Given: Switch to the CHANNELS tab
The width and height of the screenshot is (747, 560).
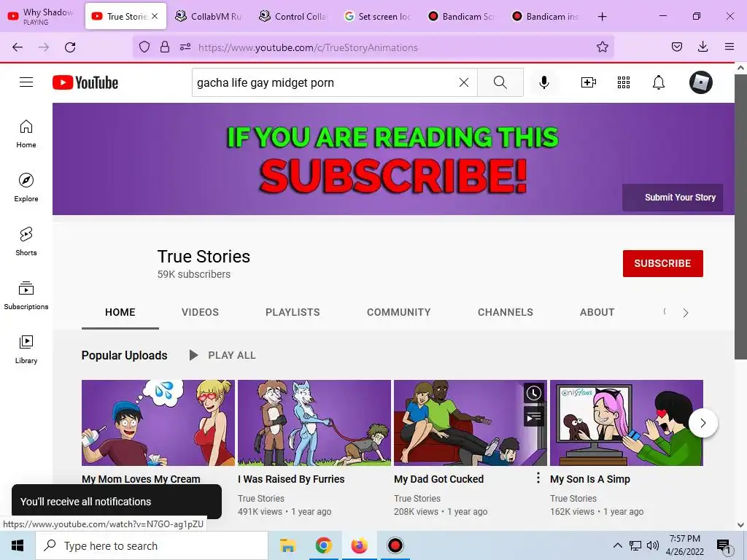Looking at the screenshot, I should [506, 312].
